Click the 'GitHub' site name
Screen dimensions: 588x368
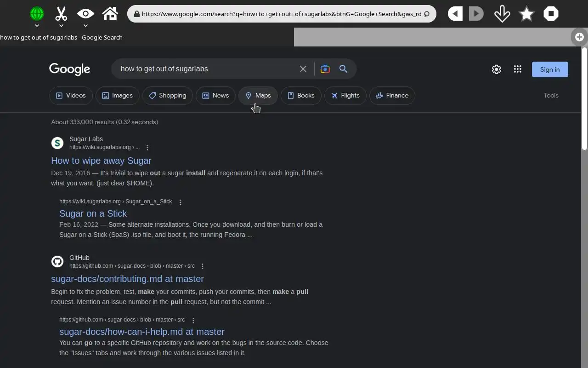[79, 258]
